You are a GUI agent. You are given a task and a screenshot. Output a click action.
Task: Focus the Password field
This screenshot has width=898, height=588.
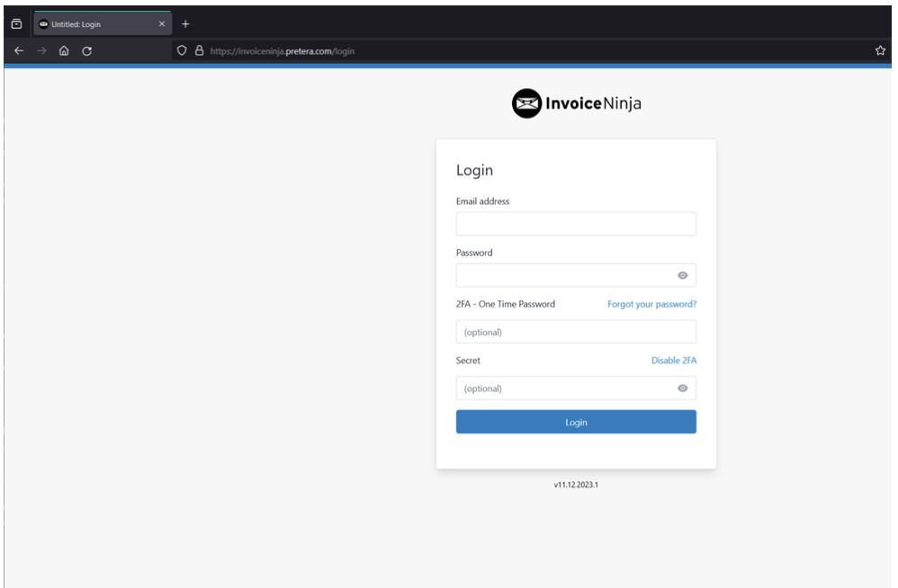[576, 275]
